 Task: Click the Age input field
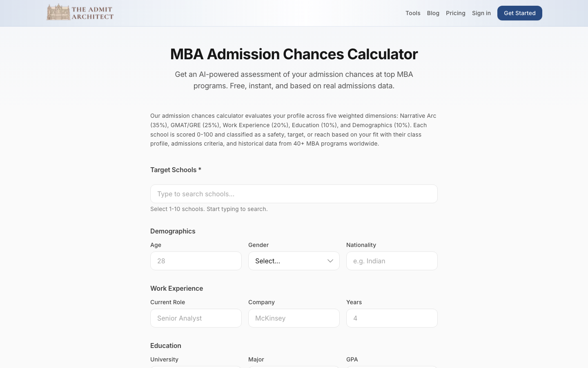(196, 261)
